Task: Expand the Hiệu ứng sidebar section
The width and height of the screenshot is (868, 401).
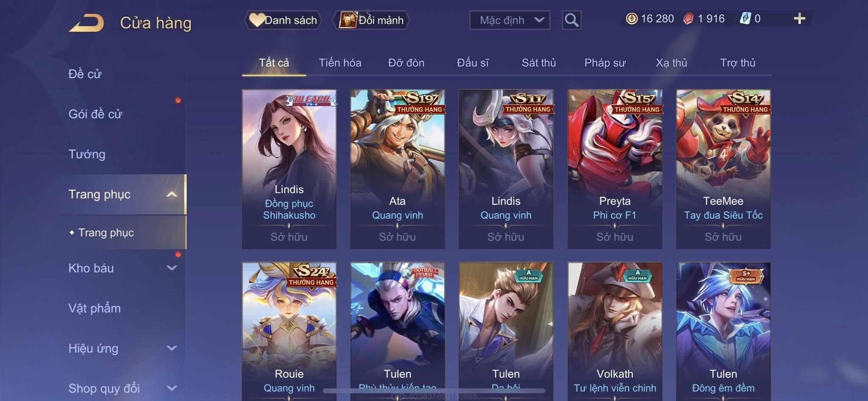Action: pyautogui.click(x=172, y=348)
